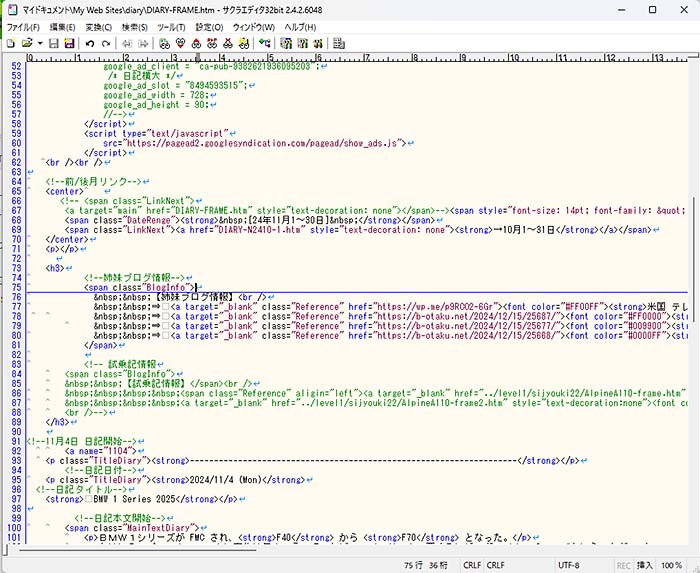Open the Search dialog binoculars icon
The image size is (700, 573).
[164, 43]
